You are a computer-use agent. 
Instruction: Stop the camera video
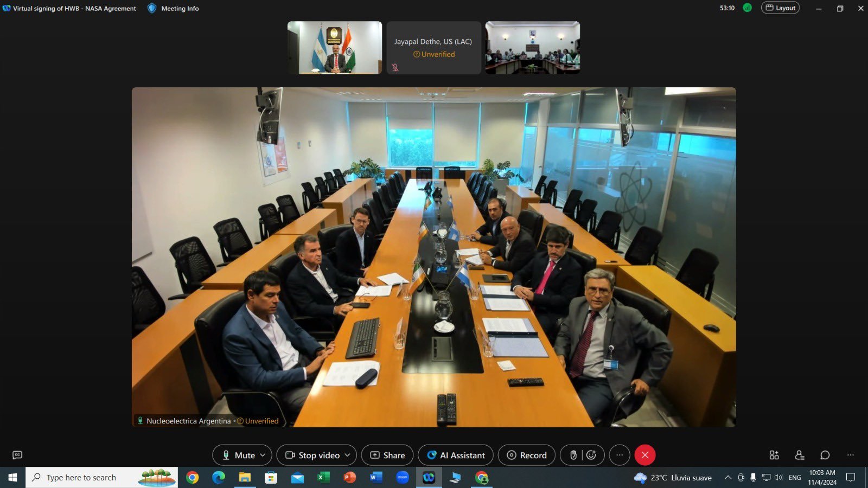click(313, 455)
